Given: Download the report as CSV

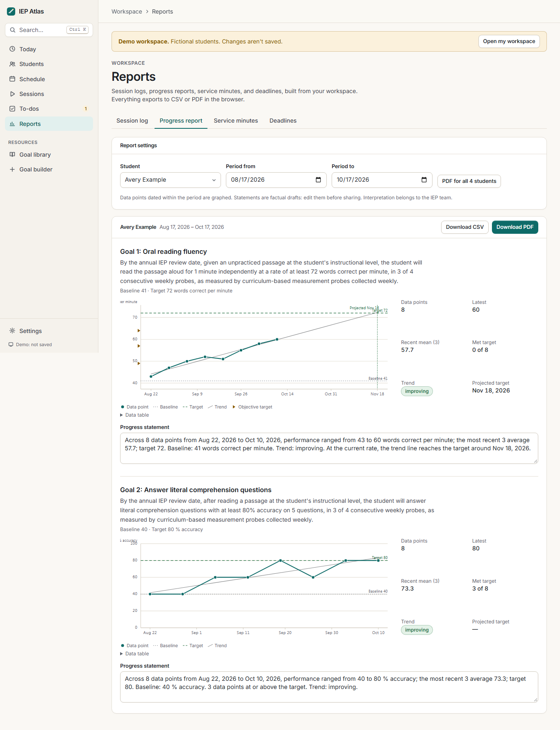Looking at the screenshot, I should [x=465, y=227].
